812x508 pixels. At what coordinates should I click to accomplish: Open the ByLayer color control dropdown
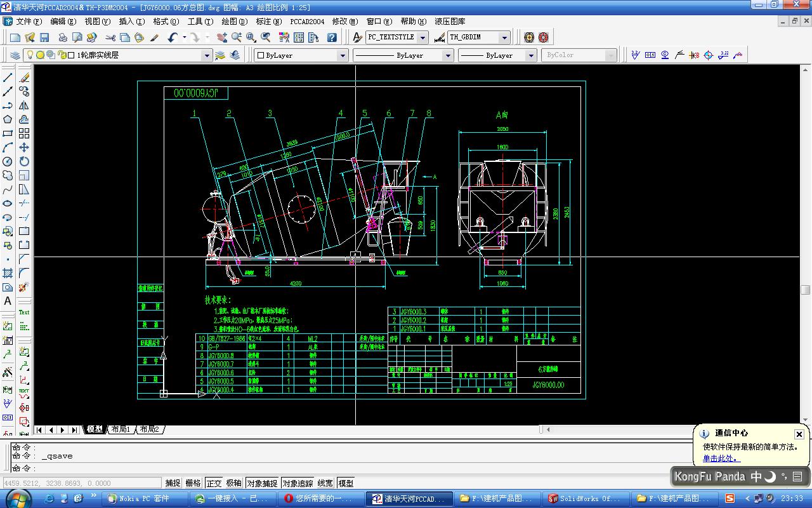(343, 55)
